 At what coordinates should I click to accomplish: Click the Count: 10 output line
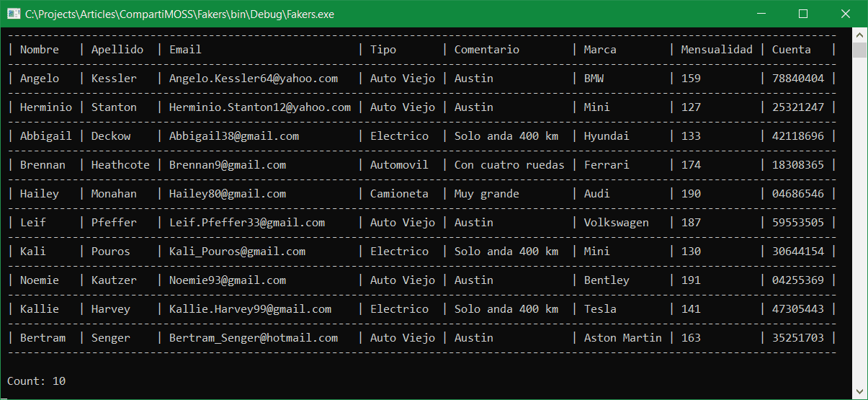(x=37, y=381)
